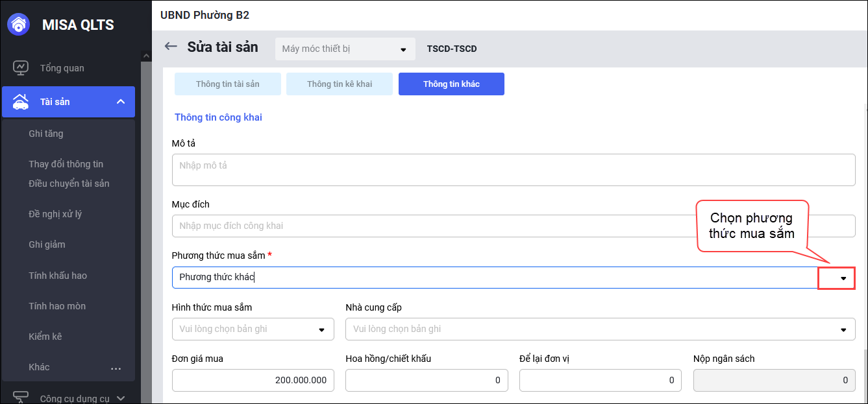Open the Hình thức mua sắm dropdown
Screen dimensions: 868x404
321,329
